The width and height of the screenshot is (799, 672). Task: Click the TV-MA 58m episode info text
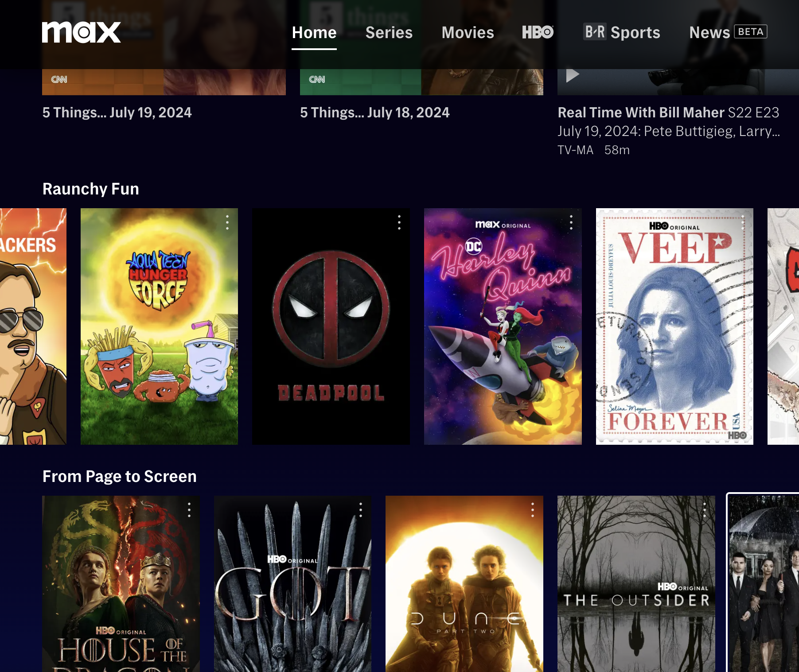click(593, 150)
